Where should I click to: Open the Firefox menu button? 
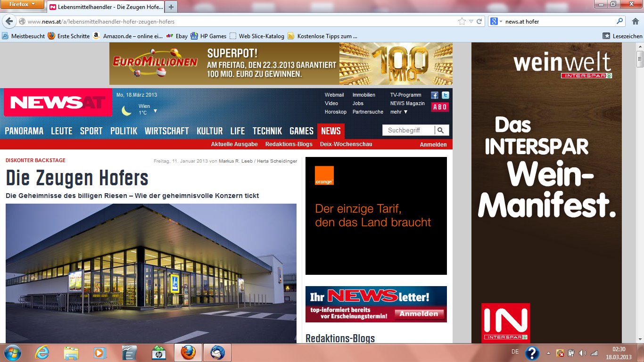(22, 5)
